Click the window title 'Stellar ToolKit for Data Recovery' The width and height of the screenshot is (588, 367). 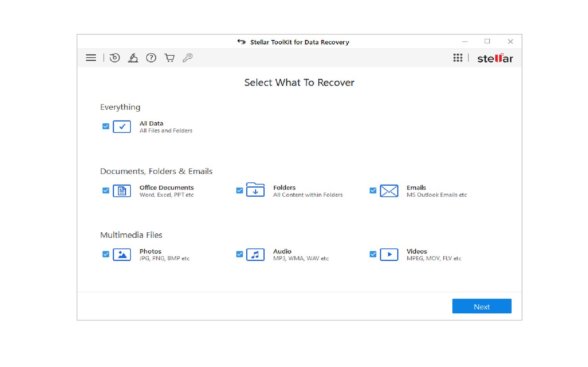pos(300,42)
